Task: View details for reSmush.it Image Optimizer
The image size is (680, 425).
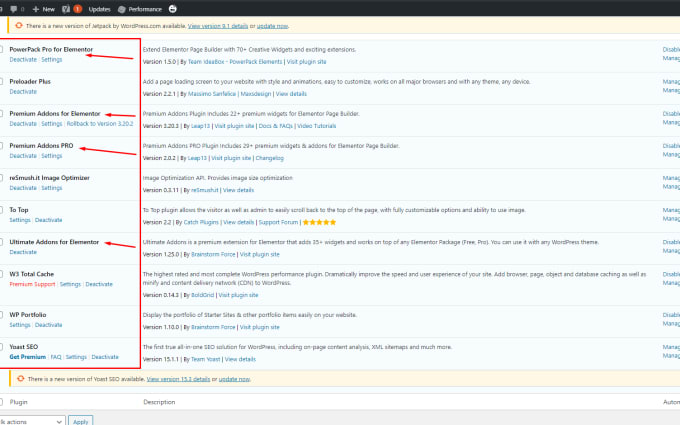Action: tap(239, 190)
